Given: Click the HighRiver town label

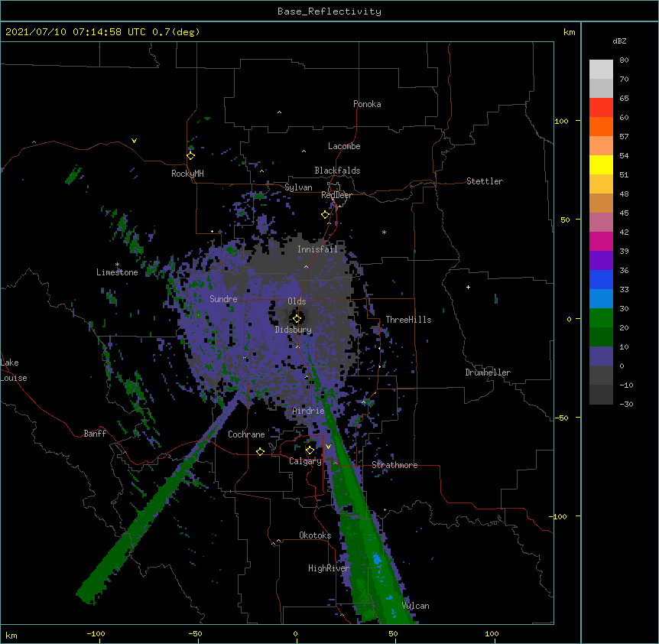Looking at the screenshot, I should [329, 568].
